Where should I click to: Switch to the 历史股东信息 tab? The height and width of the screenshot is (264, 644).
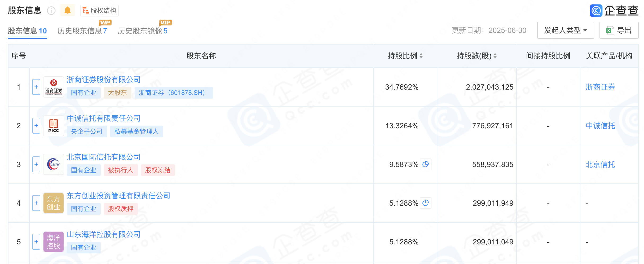(x=82, y=31)
